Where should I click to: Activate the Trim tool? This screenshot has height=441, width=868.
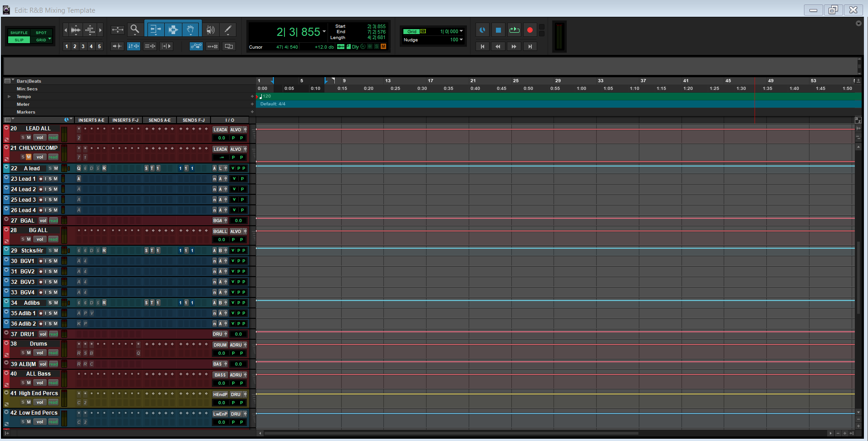pos(155,30)
